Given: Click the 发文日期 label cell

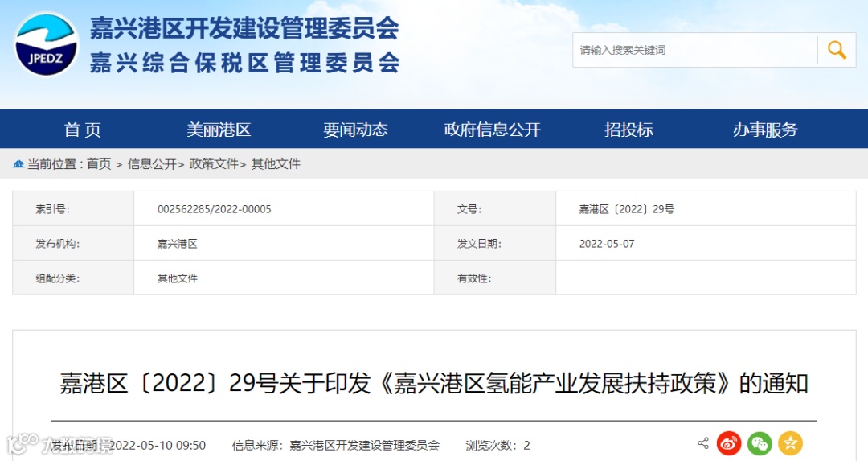Looking at the screenshot, I should coord(495,243).
